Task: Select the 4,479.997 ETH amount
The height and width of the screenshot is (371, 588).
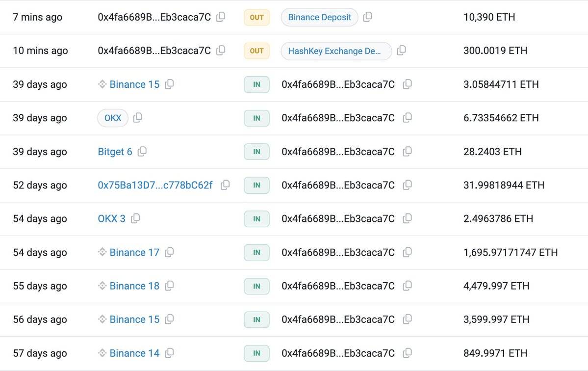Action: [x=496, y=286]
